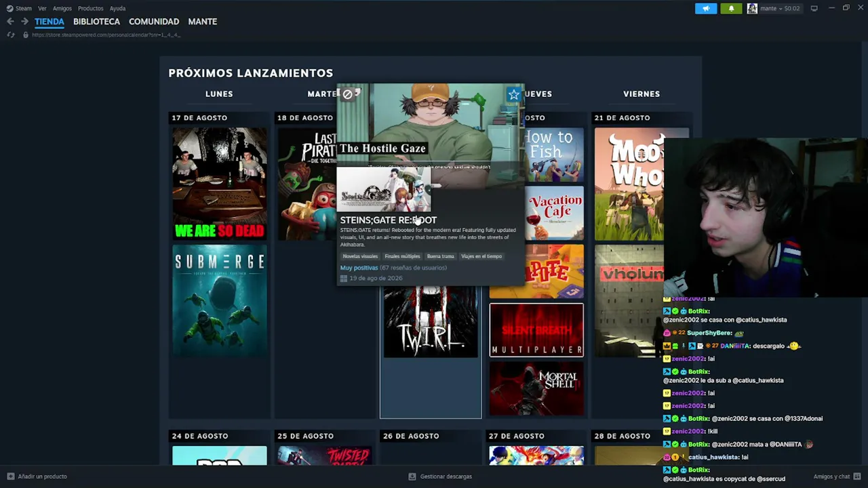Viewport: 868px width, 488px height.
Task: Click Añadir un producto
Action: pos(42,476)
